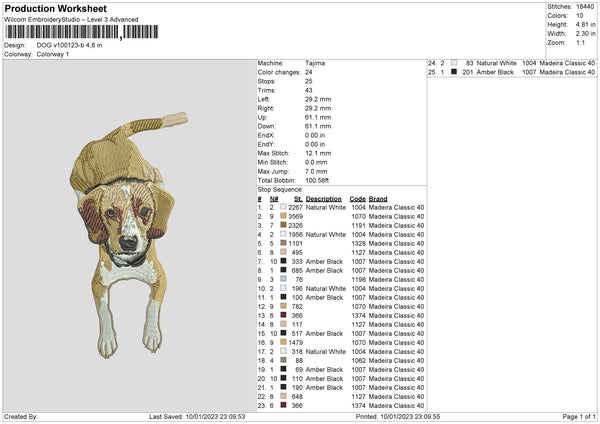This screenshot has width=600, height=424.
Task: Select the brown swatch for stop 5
Action: pyautogui.click(x=284, y=243)
